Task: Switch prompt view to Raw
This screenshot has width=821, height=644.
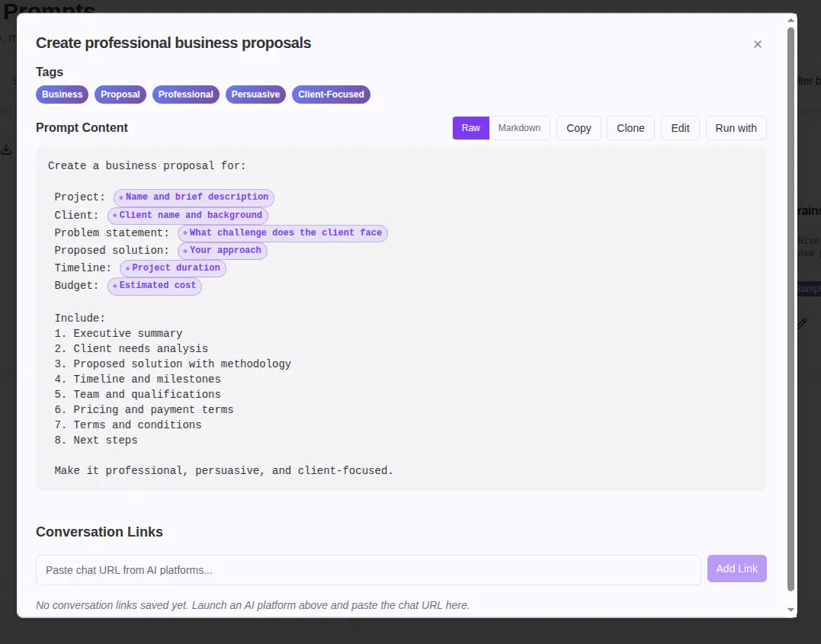Action: coord(470,128)
